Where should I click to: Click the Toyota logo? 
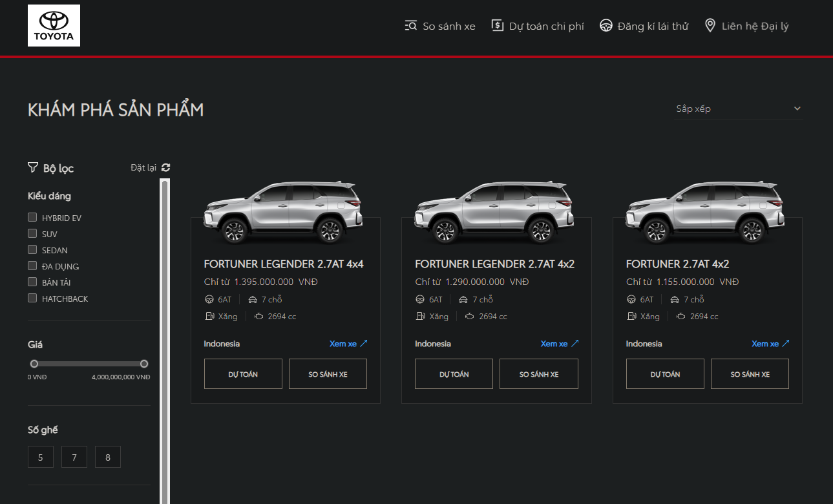coord(54,26)
